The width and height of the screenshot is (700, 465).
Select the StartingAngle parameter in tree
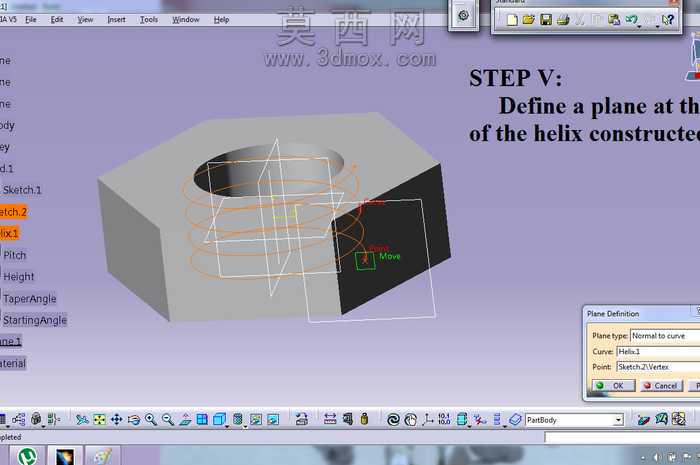pyautogui.click(x=35, y=320)
